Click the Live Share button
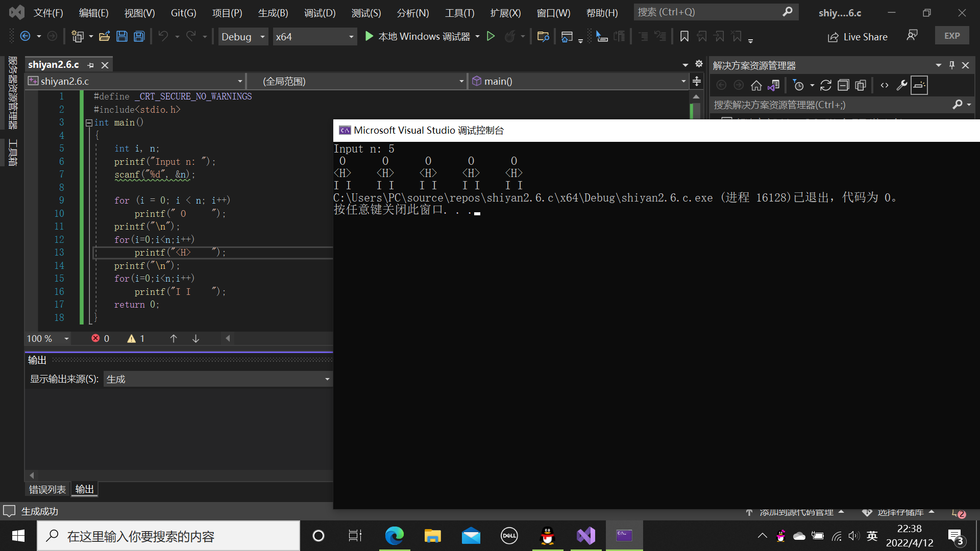The width and height of the screenshot is (980, 551). 857,37
